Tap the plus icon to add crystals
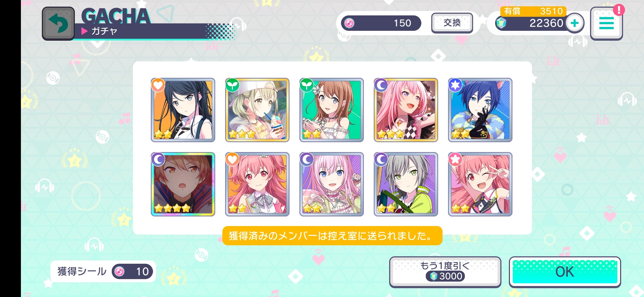Image resolution: width=644 pixels, height=297 pixels. pyautogui.click(x=575, y=23)
